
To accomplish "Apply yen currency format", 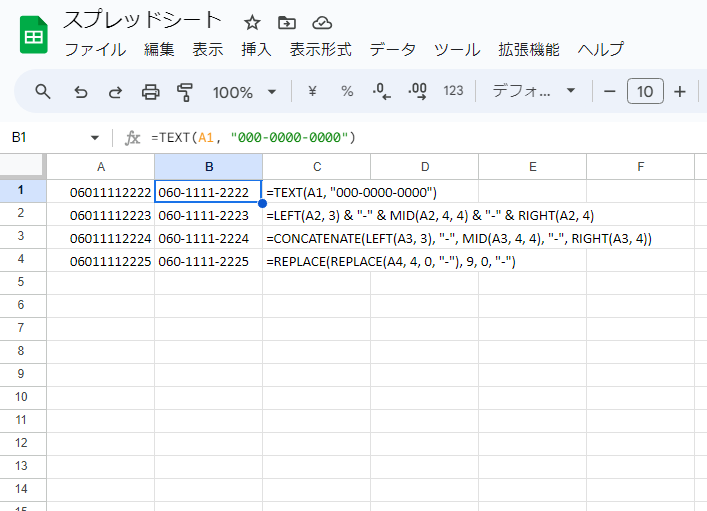I will (312, 92).
